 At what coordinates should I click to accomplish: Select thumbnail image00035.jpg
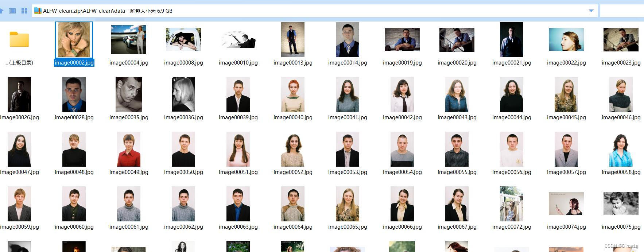(x=129, y=94)
